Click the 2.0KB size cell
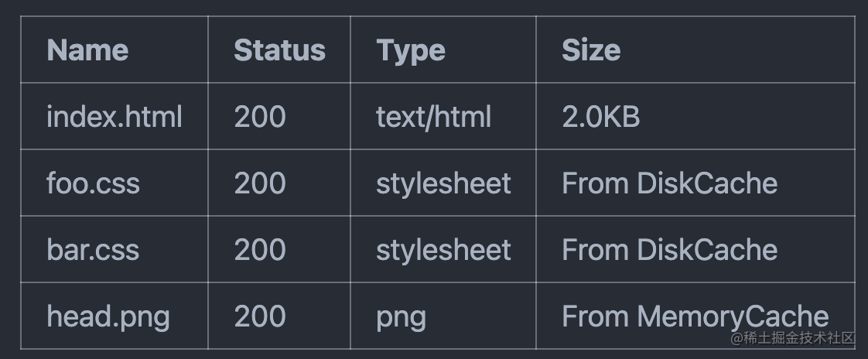Screen dimensions: 868x359 click(x=601, y=117)
